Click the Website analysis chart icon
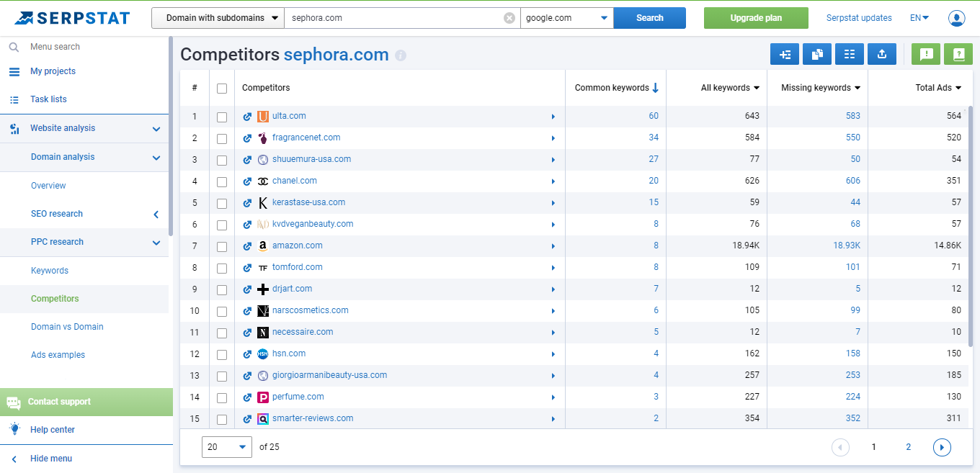Viewport: 980px width, 473px height. [x=14, y=129]
